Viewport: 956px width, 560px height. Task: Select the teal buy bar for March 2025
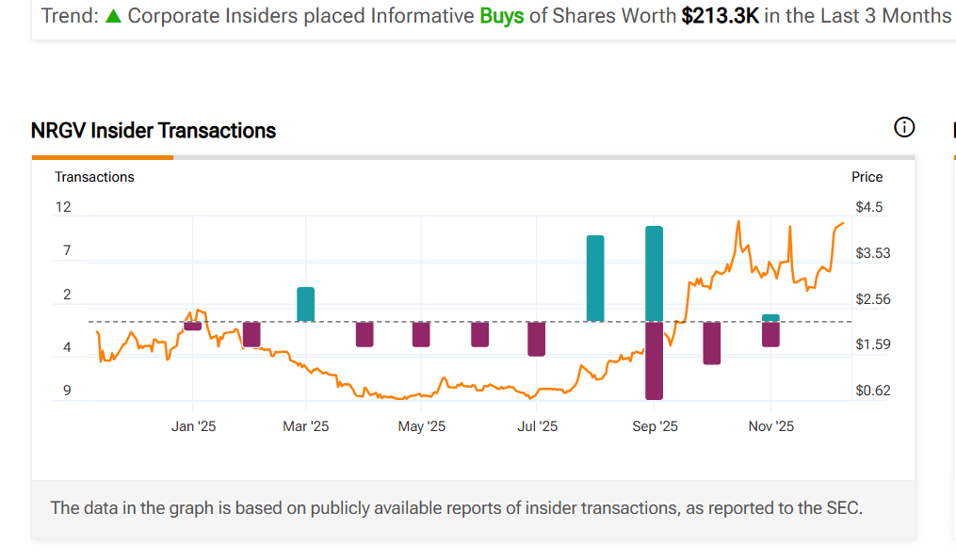click(x=305, y=304)
